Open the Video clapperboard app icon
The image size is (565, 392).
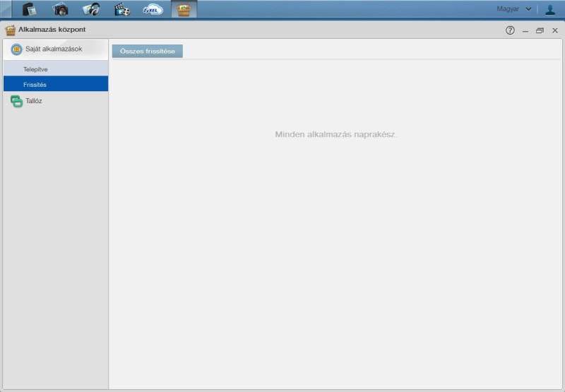tap(122, 9)
